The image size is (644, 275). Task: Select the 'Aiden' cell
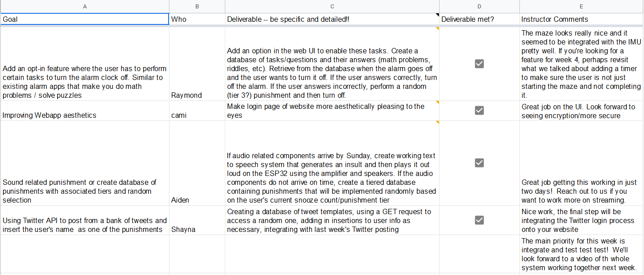(x=197, y=163)
